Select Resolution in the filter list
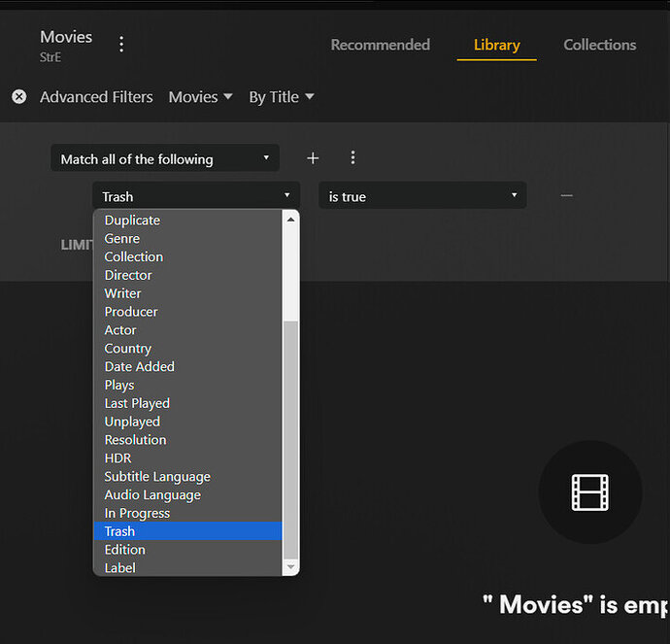 (x=136, y=440)
